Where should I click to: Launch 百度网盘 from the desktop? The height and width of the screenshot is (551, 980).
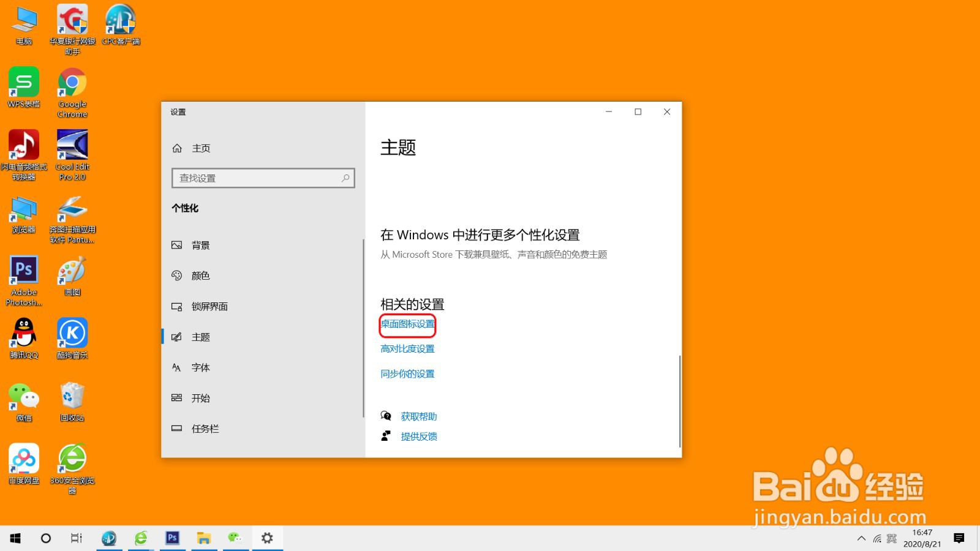[x=23, y=459]
